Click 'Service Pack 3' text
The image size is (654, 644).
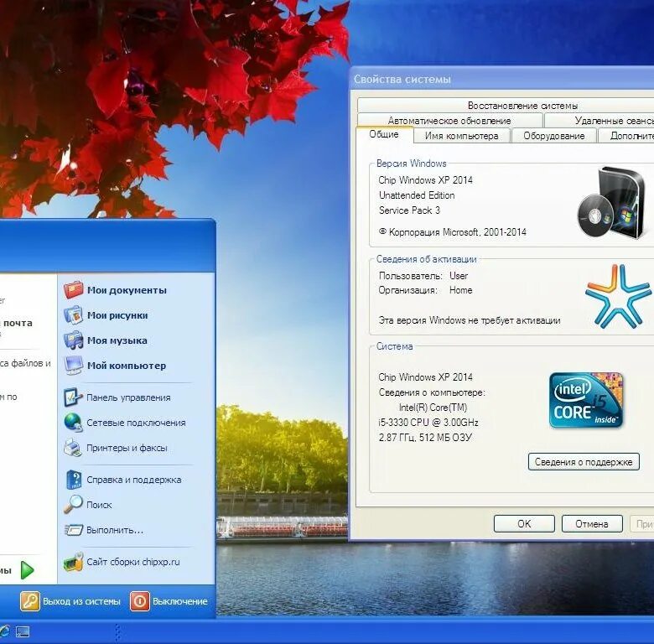[x=409, y=210]
